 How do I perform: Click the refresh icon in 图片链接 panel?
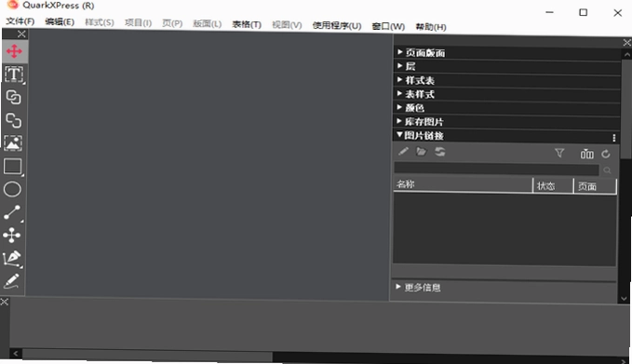point(605,154)
